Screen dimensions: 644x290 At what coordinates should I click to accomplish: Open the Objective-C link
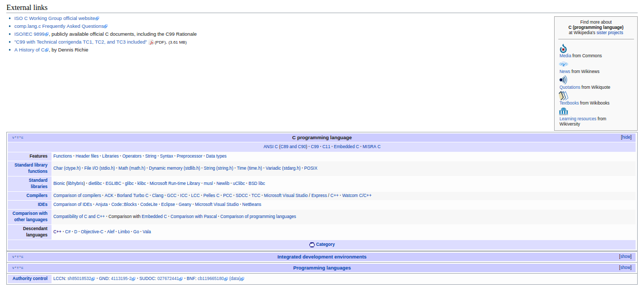coord(92,232)
